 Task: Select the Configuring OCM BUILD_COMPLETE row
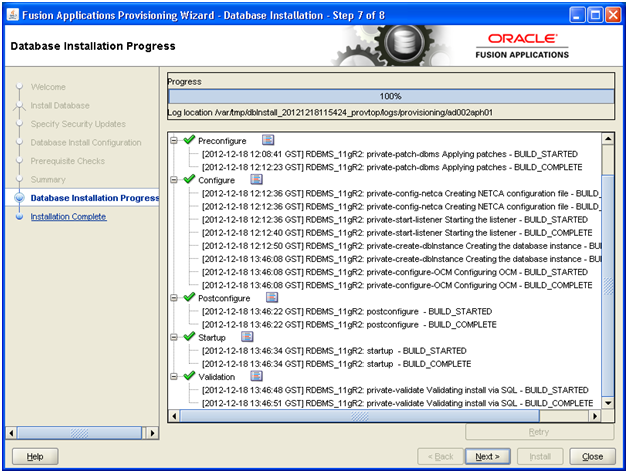[397, 285]
